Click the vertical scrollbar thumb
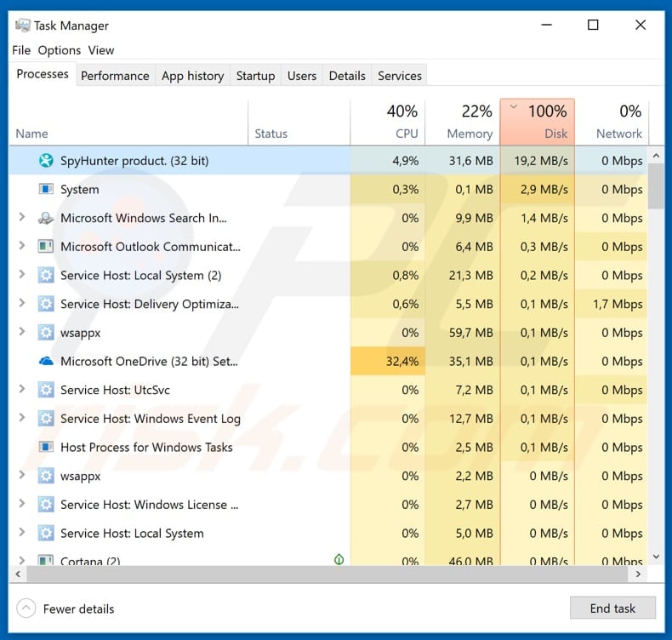The image size is (672, 640). (x=656, y=186)
